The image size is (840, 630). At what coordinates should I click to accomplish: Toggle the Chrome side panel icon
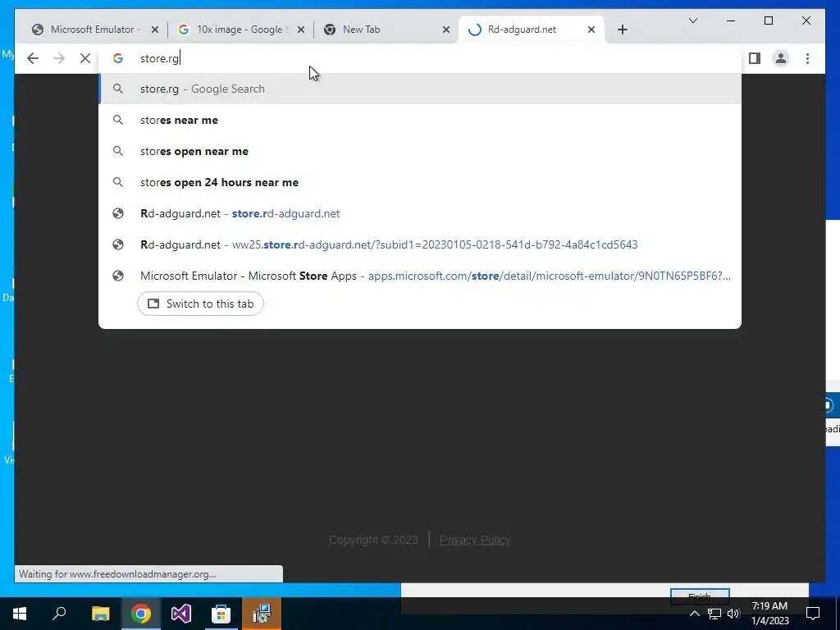click(755, 58)
